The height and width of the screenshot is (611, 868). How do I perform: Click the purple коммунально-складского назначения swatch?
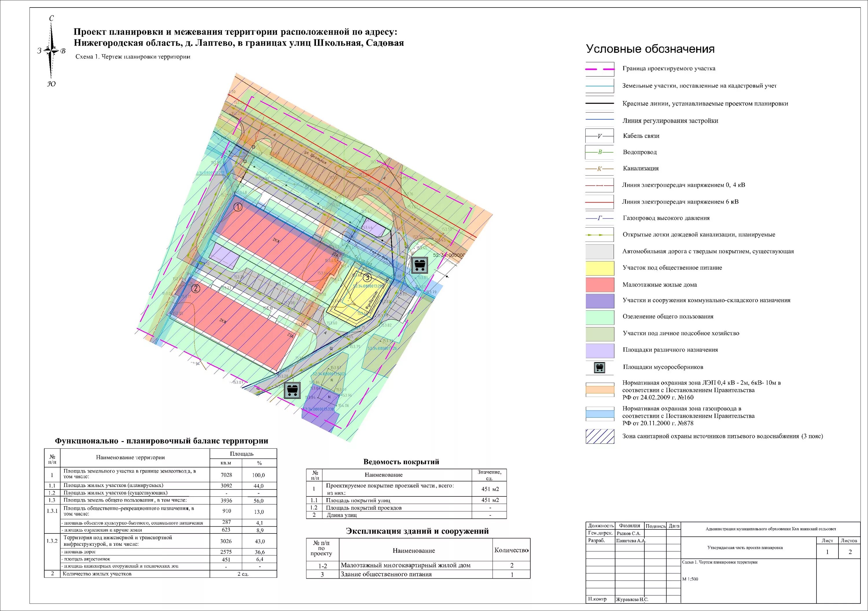click(x=599, y=301)
